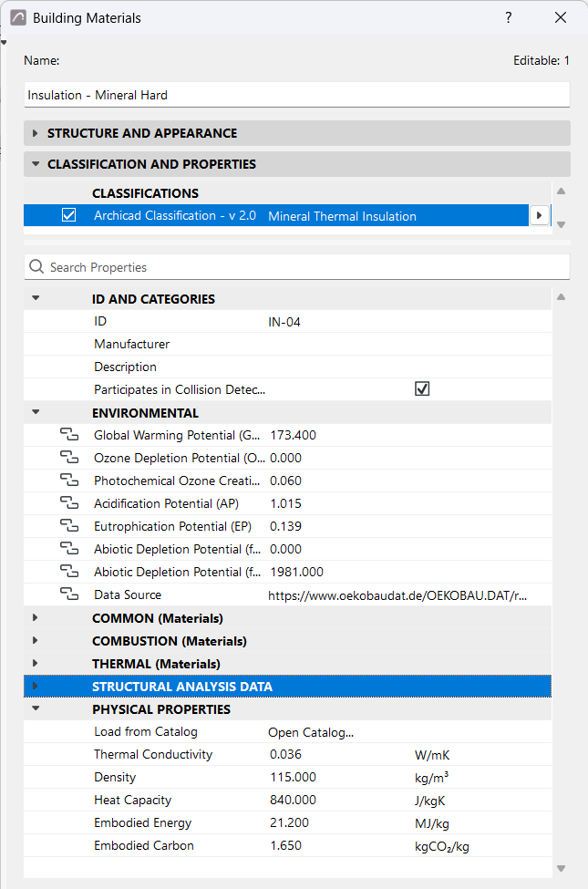Viewport: 588px width, 889px height.
Task: Select Photochemical Ozone value 0.060
Action: 285,481
